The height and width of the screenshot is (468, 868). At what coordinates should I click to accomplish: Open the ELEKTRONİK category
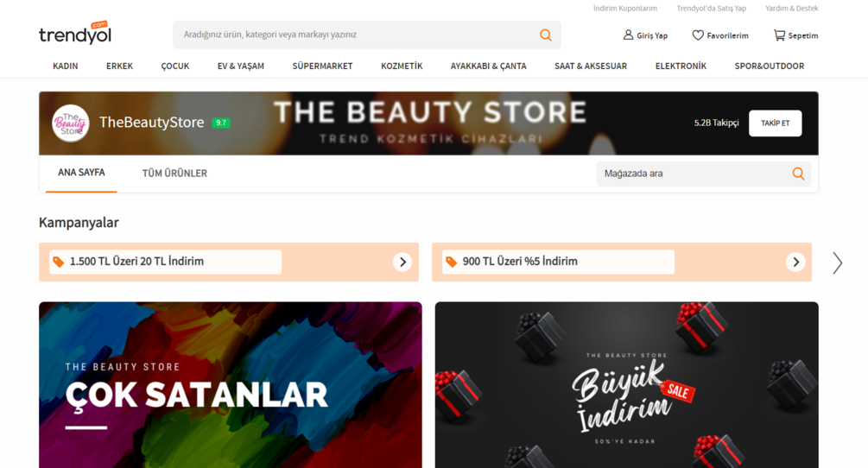(x=681, y=66)
